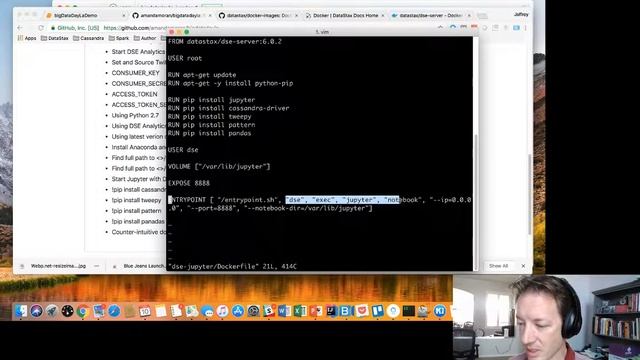Switch to datastax/docker-images tab
Image resolution: width=640 pixels, height=360 pixels.
coord(258,15)
